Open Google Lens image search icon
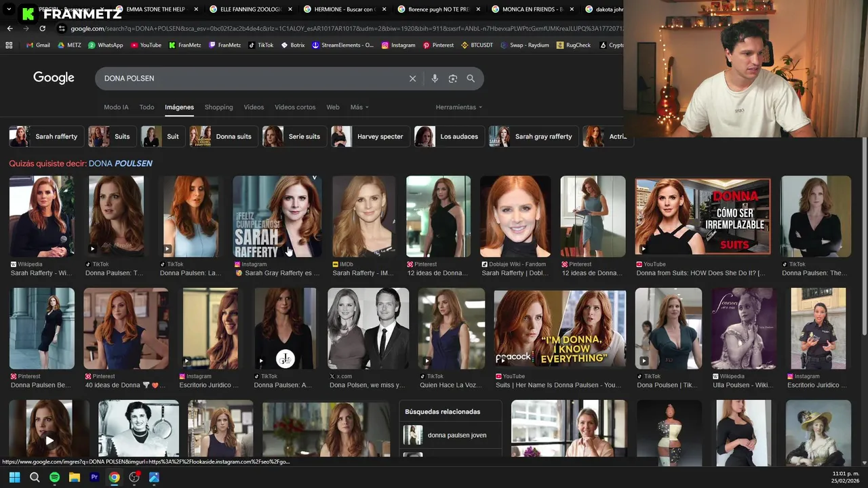Viewport: 868px width, 488px height. 453,79
